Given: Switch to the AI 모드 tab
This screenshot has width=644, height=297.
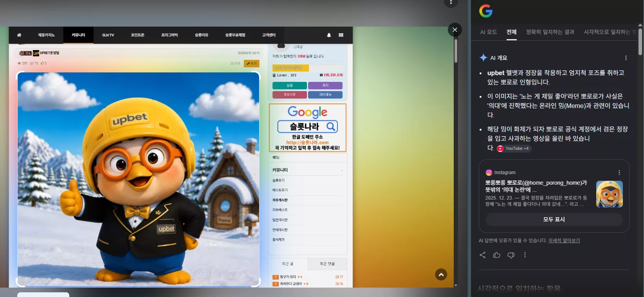Looking at the screenshot, I should point(489,32).
